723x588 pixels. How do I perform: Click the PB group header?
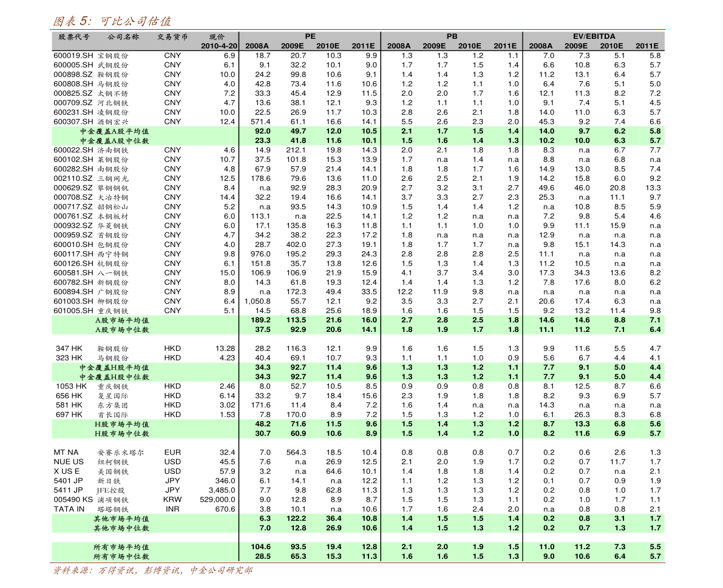click(452, 36)
